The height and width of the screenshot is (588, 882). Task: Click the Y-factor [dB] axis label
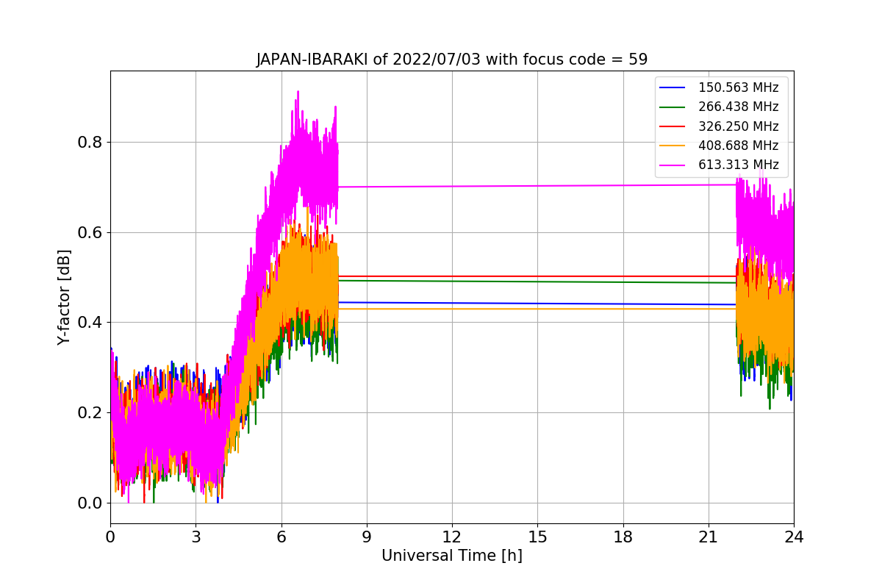pyautogui.click(x=65, y=297)
